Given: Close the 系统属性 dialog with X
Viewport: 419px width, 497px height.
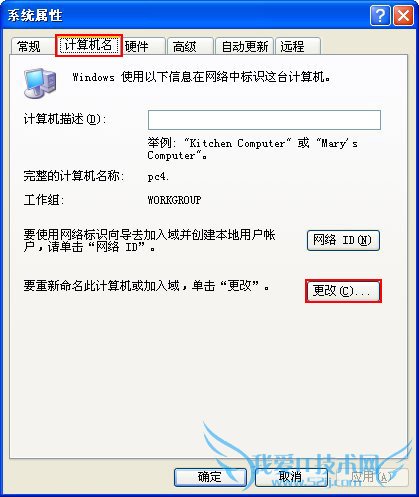Looking at the screenshot, I should 403,15.
